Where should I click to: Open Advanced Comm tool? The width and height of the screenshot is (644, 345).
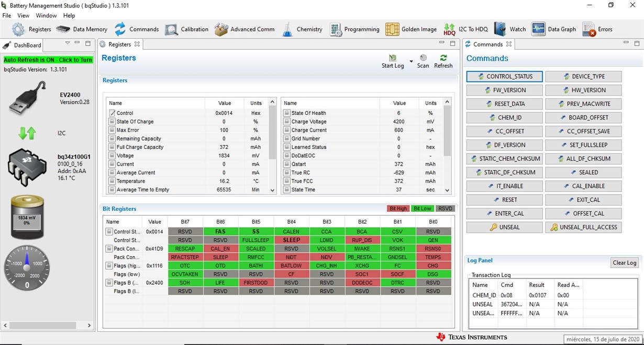(x=245, y=29)
